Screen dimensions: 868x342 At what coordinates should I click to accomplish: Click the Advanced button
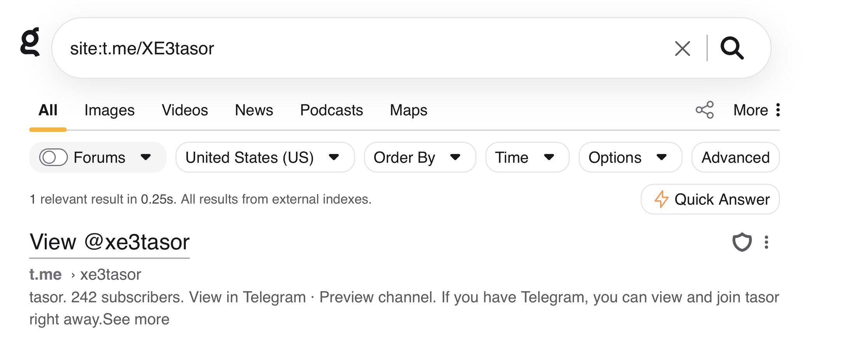(735, 157)
